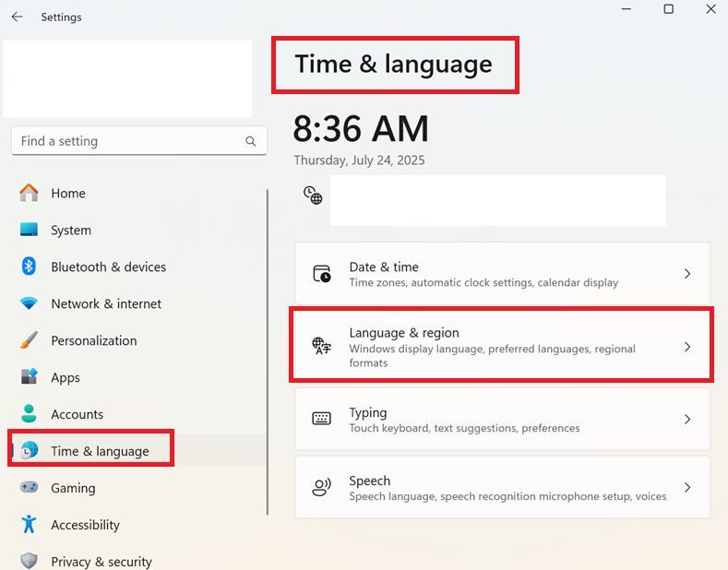Go to Accessibility settings

point(137,525)
